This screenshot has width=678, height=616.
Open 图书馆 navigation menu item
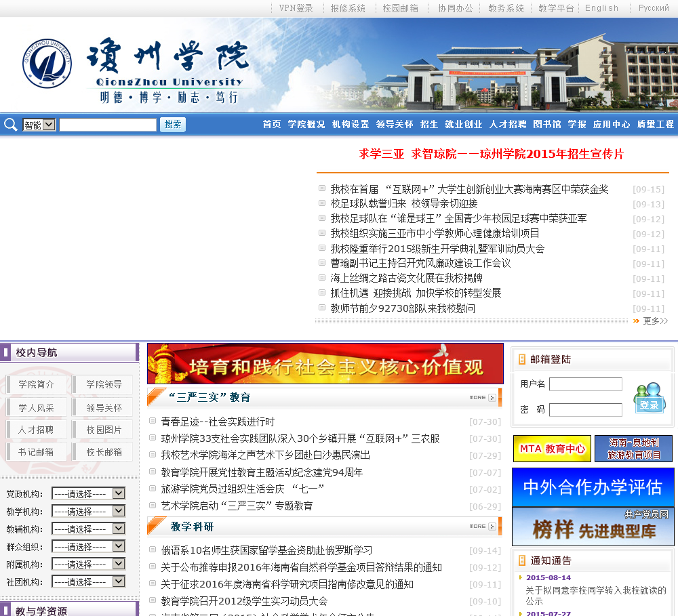pyautogui.click(x=547, y=125)
